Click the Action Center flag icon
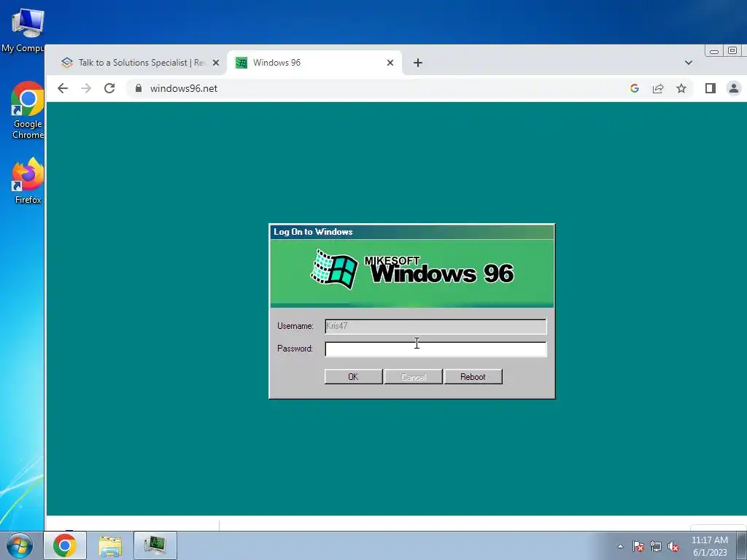The width and height of the screenshot is (747, 560). click(x=638, y=546)
